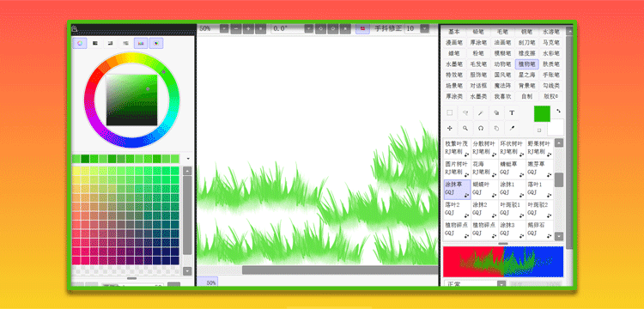
Task: Select the 野果树叶 brush
Action: coord(539,148)
